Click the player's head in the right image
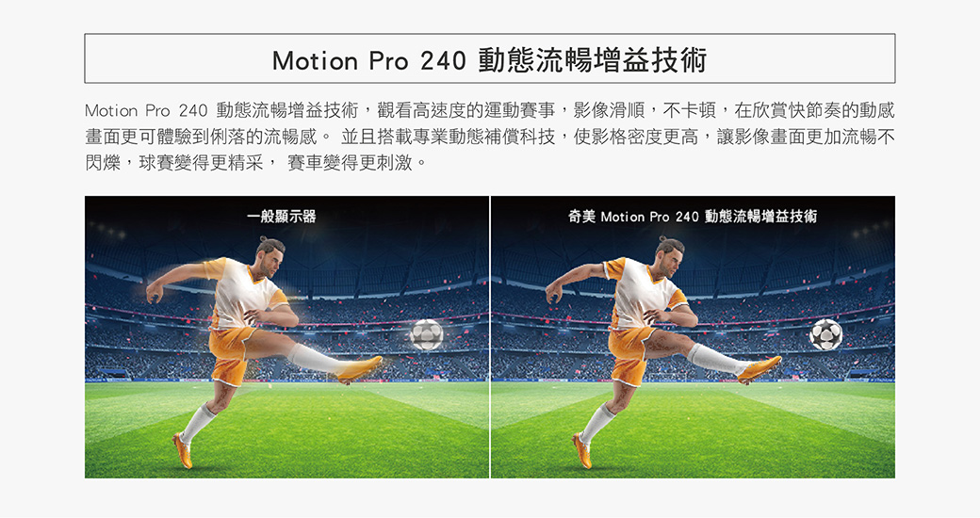Image resolution: width=980 pixels, height=518 pixels. (x=669, y=256)
